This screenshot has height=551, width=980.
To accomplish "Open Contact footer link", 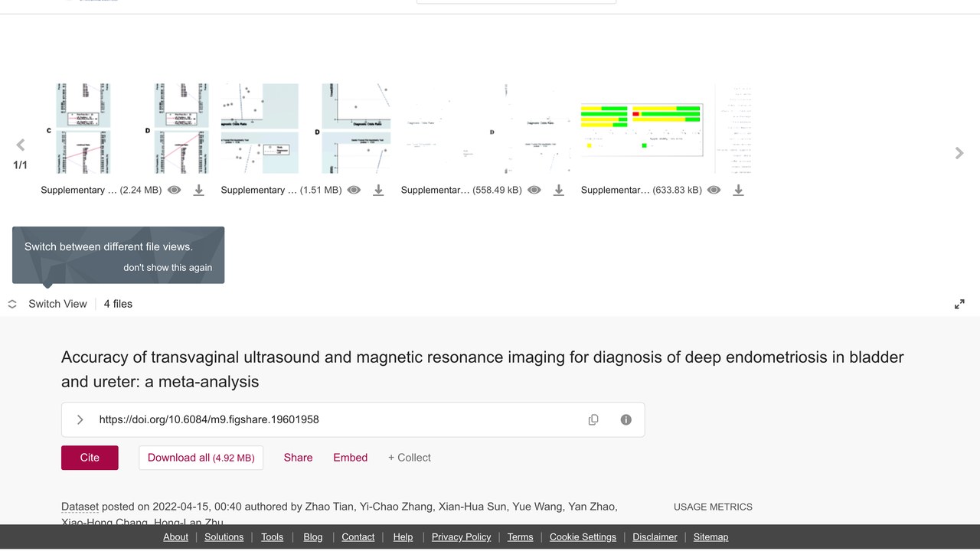I will click(x=358, y=537).
